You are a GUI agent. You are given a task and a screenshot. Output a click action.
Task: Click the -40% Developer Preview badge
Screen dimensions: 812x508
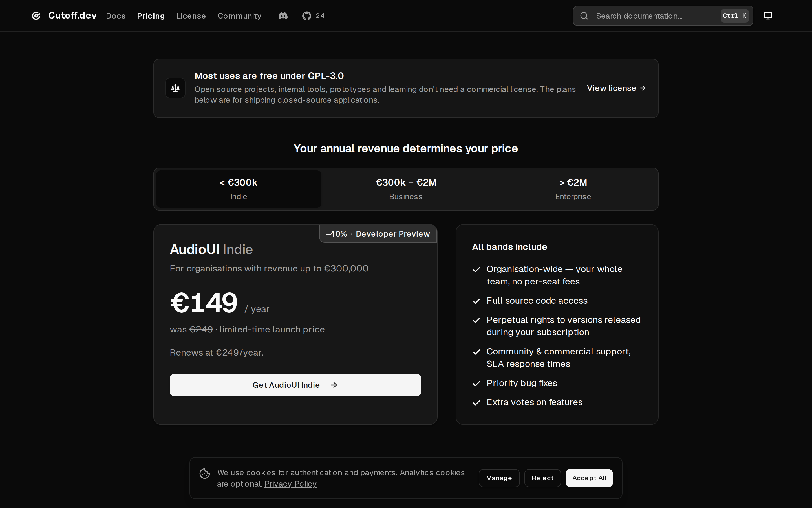click(x=378, y=233)
